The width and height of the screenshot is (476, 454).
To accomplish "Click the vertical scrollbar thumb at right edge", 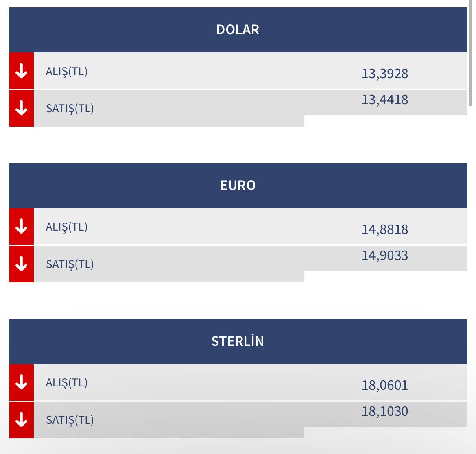I will 471,53.
